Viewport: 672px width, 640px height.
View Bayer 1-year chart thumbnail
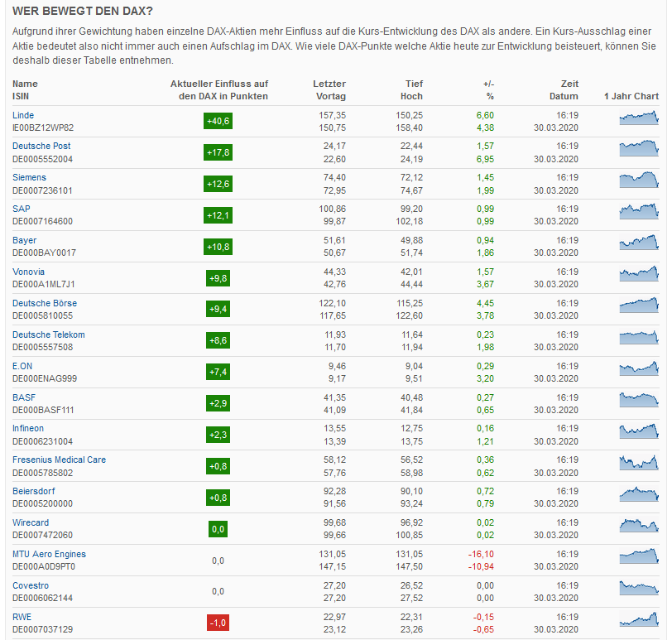point(639,243)
